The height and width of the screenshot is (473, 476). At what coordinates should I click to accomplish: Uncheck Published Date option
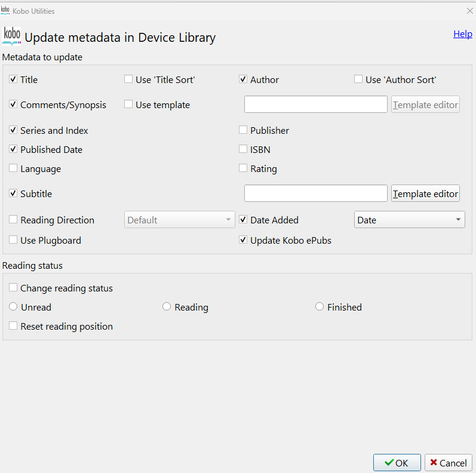click(13, 149)
